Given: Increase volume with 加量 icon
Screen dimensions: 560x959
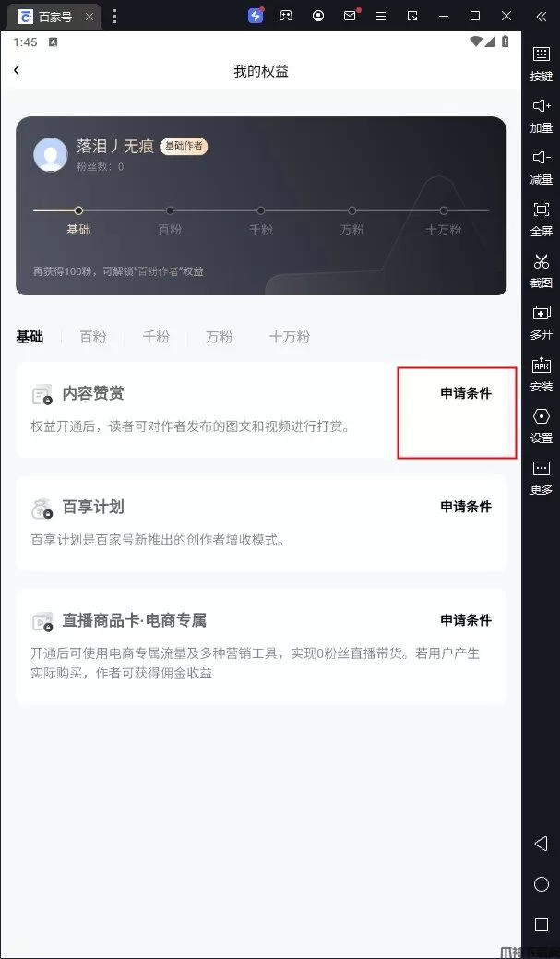Looking at the screenshot, I should (x=541, y=115).
